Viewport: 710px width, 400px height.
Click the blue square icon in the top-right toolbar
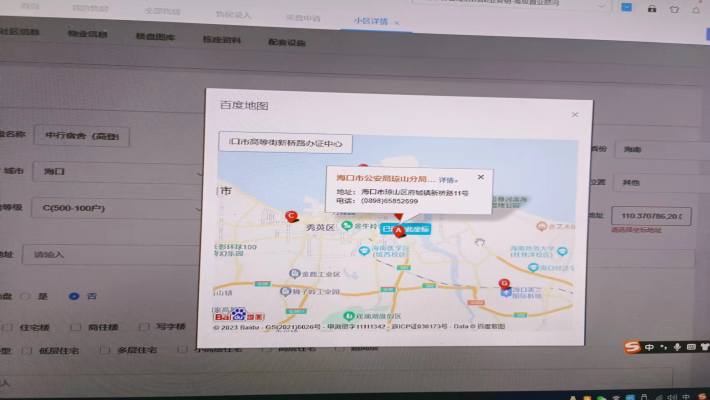tap(626, 7)
